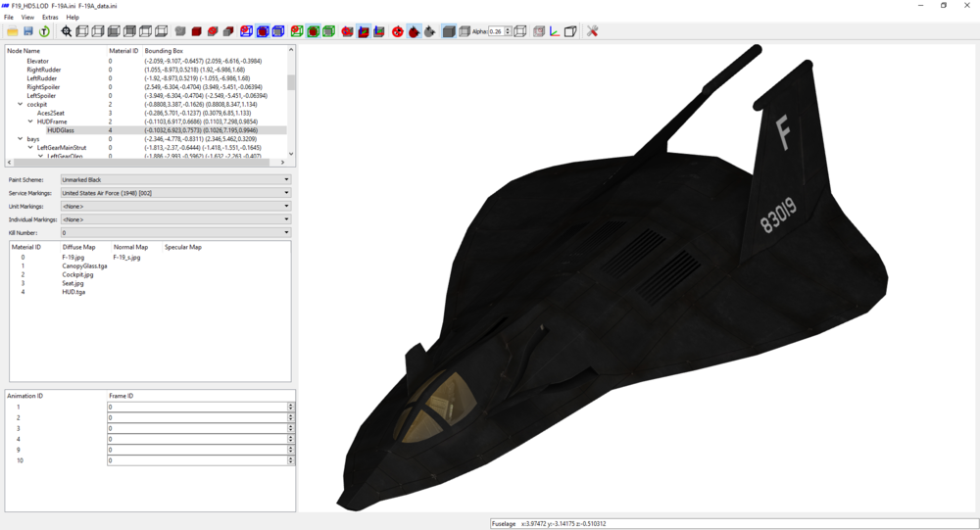Click the black outlined box icon

pyautogui.click(x=570, y=31)
